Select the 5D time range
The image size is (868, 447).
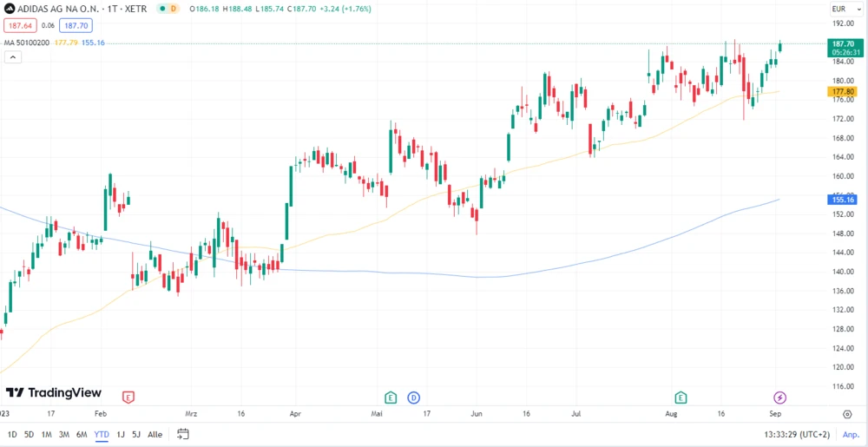click(29, 434)
